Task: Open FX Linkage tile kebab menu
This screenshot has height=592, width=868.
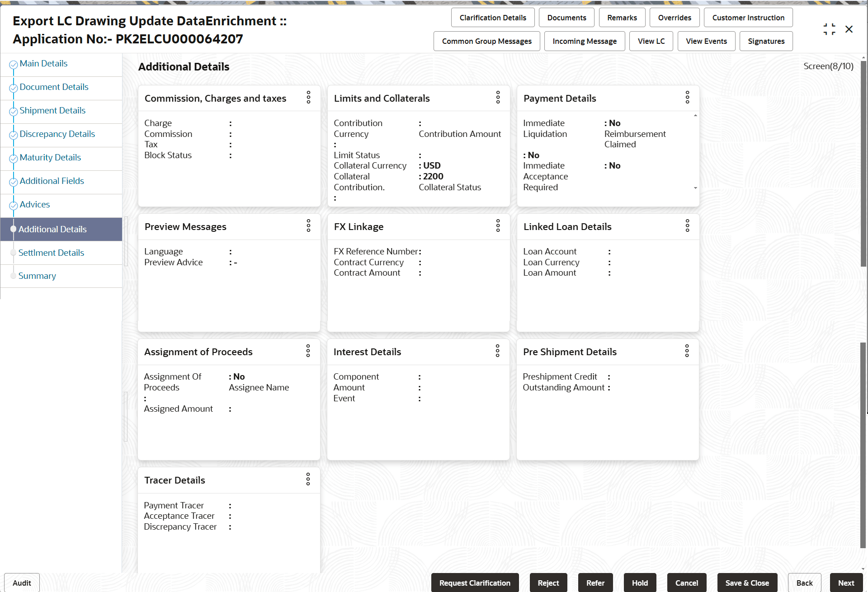Action: coord(498,226)
